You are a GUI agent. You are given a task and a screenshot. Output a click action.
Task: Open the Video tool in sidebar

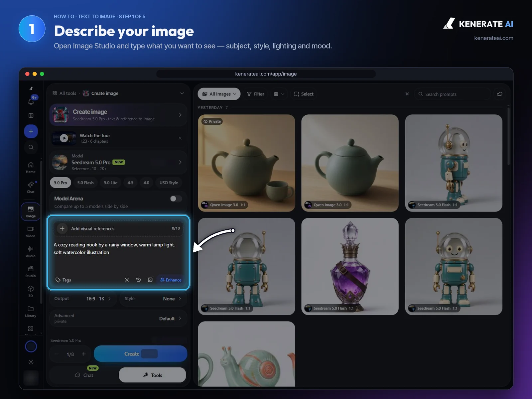31,232
